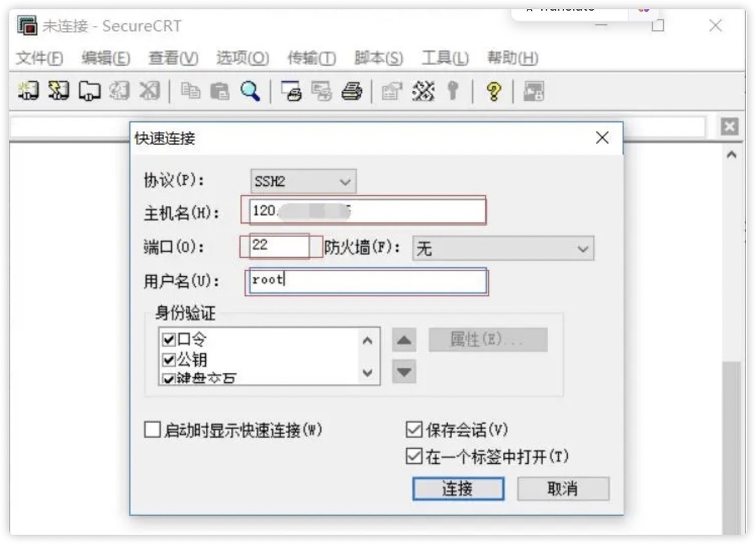Click the 属性(E)... properties button
Image resolution: width=756 pixels, height=544 pixels.
click(x=488, y=339)
